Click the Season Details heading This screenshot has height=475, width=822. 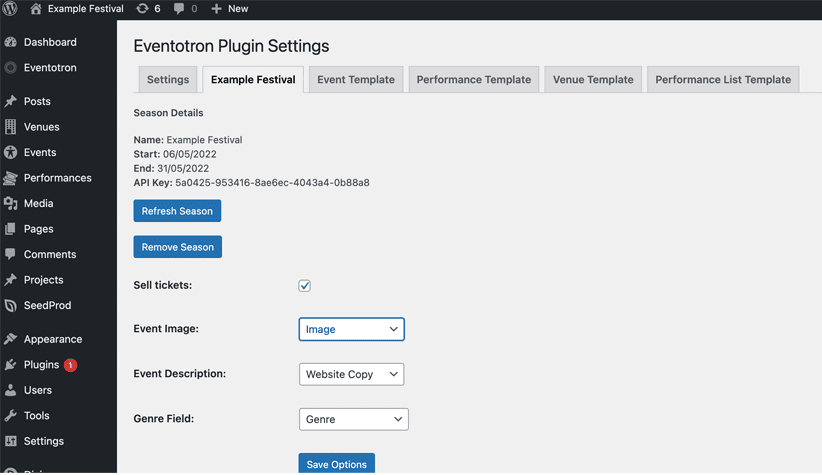pyautogui.click(x=168, y=113)
